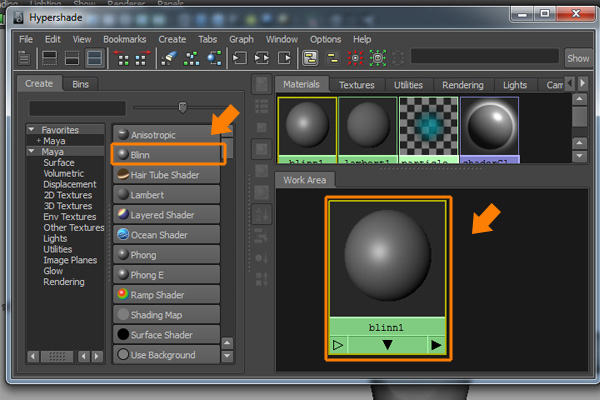
Task: Click the input connections arrow on blinn1
Action: pyautogui.click(x=338, y=345)
